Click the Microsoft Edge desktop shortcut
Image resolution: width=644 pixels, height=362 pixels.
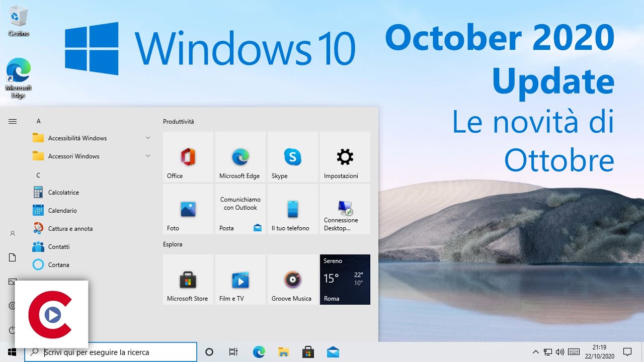tap(19, 78)
